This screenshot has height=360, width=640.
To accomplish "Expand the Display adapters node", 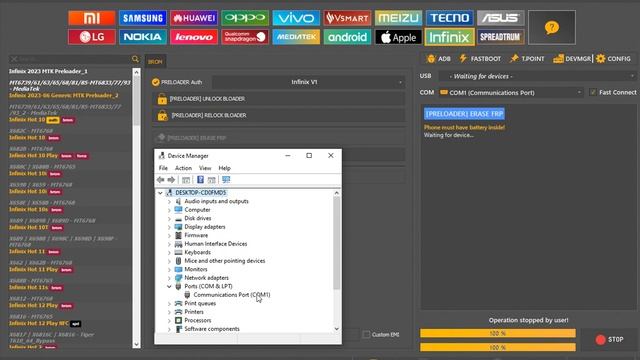I will [169, 227].
